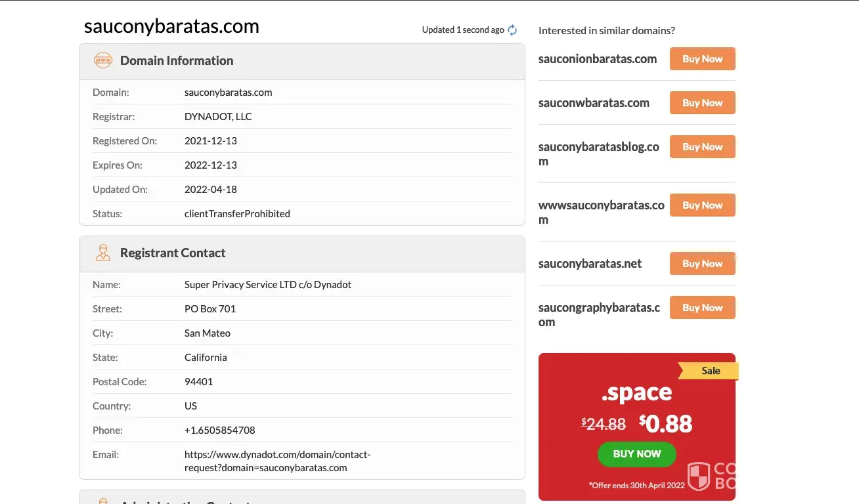Click the Updated 1 second ago text
The width and height of the screenshot is (859, 504).
click(463, 30)
